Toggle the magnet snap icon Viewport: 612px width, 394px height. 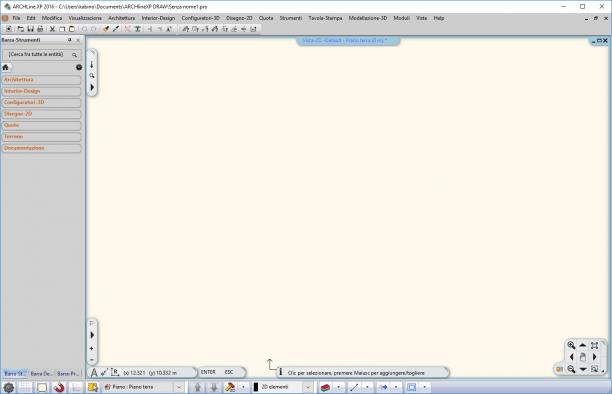(59, 387)
